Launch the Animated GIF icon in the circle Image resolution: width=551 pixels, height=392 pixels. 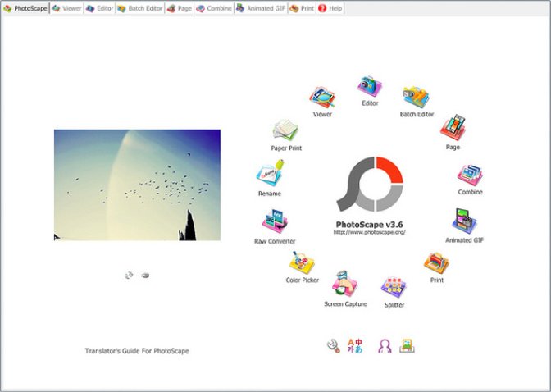tap(464, 221)
